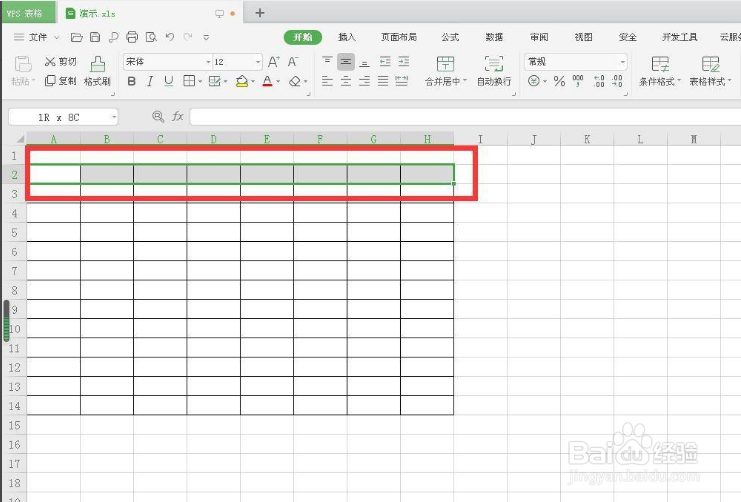Decrease indent in cell

(x=385, y=61)
